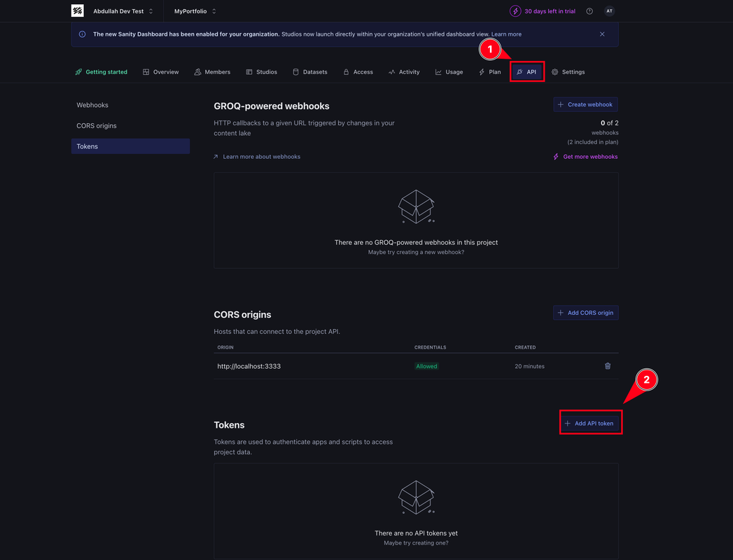Click the plus icon on Add CORS origin
Screen dimensions: 733x560
561,313
